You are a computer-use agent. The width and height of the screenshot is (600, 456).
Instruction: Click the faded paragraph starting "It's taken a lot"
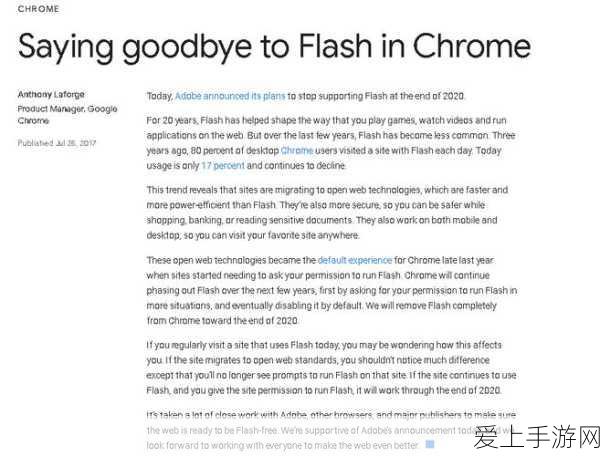coord(331,430)
